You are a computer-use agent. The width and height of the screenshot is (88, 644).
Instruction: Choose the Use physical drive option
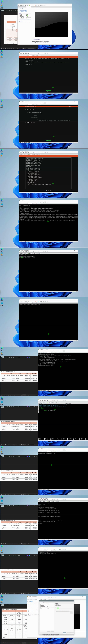(56, 608)
